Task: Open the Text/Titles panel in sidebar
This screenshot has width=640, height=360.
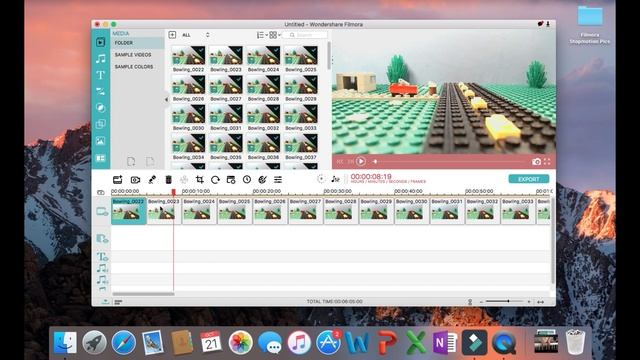Action: [x=100, y=75]
